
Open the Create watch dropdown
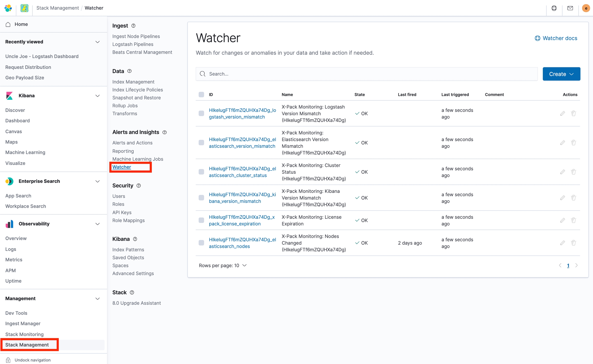[561, 74]
